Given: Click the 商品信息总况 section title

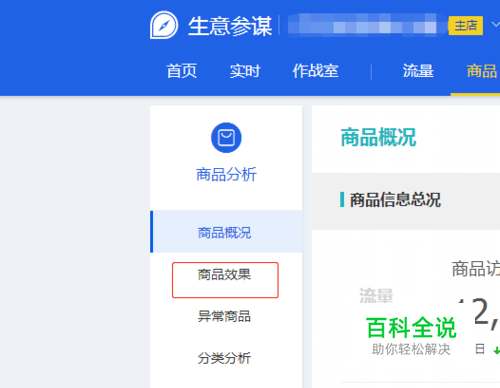Looking at the screenshot, I should (x=395, y=200).
